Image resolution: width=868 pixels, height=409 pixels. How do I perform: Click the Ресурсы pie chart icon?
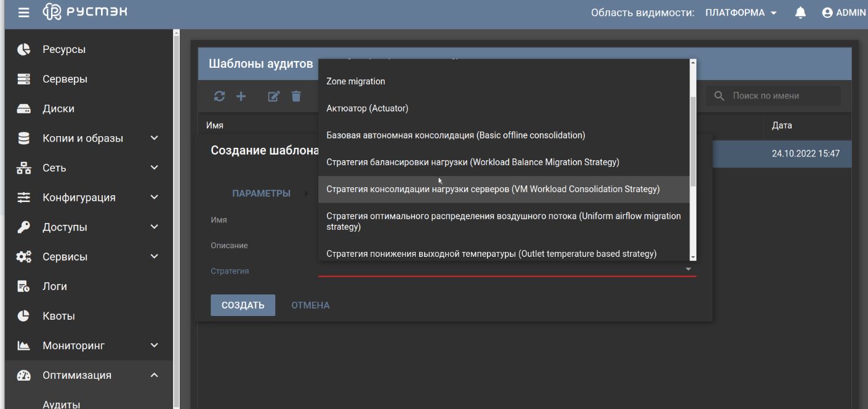[23, 49]
